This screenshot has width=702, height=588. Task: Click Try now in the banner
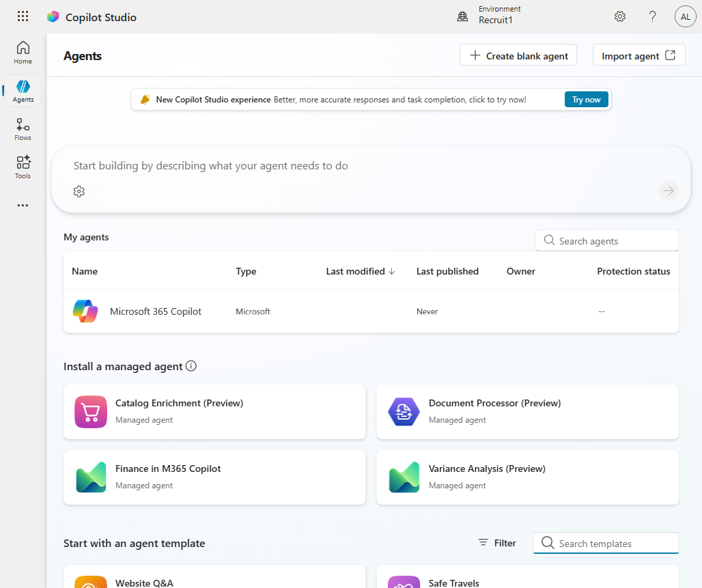(586, 100)
